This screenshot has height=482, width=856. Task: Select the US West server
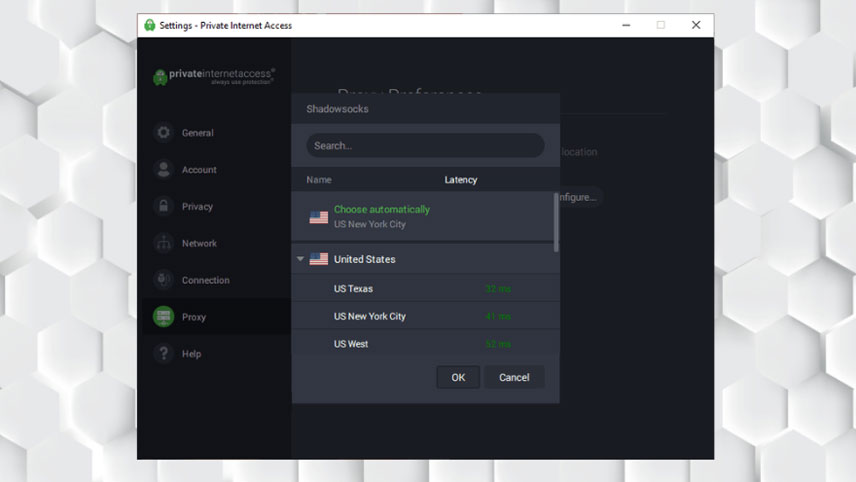[426, 343]
